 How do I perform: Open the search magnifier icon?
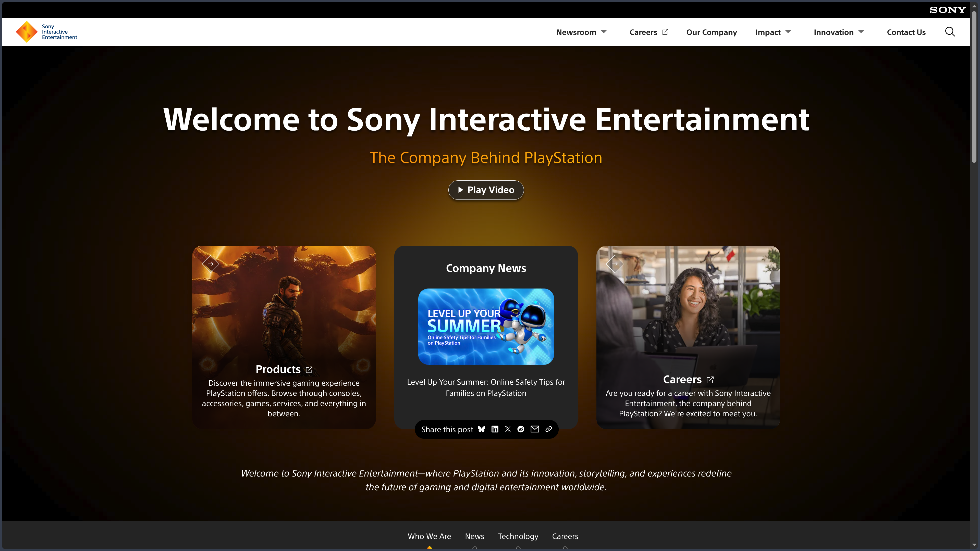tap(950, 32)
